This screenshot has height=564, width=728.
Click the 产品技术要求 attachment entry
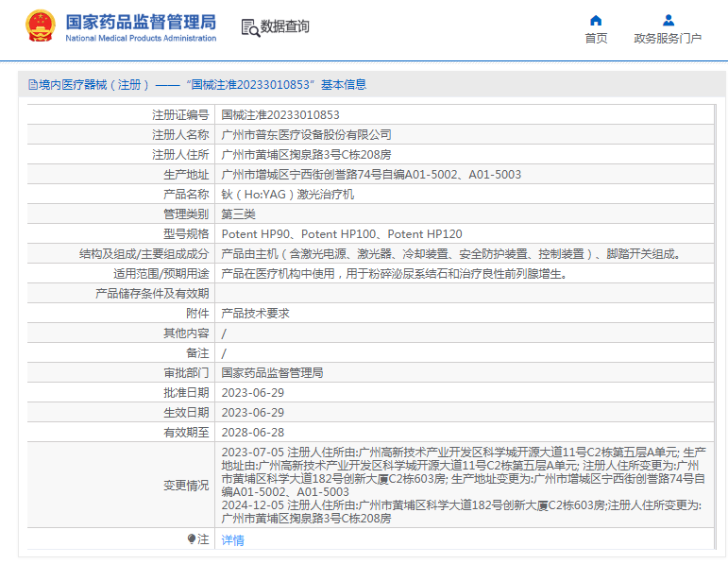255,313
